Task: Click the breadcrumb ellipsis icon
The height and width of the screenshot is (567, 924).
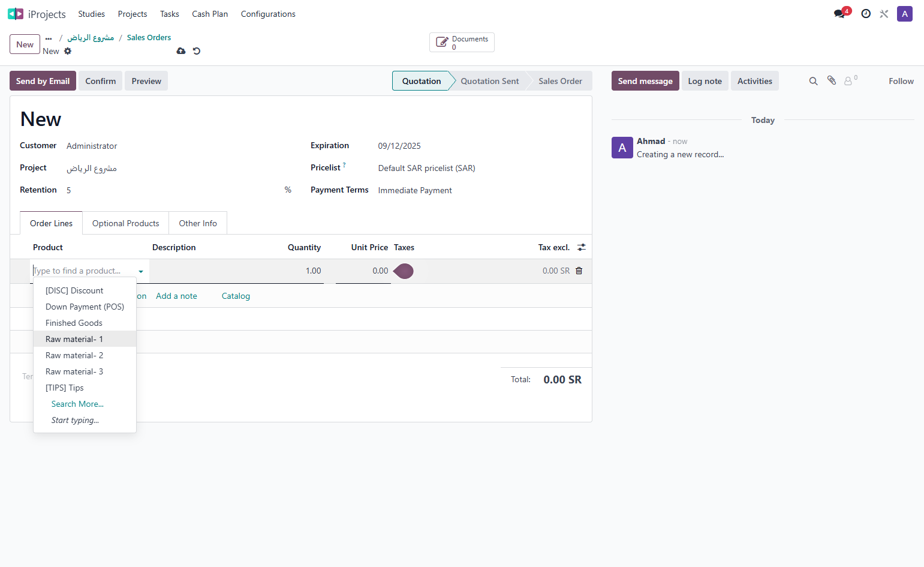Action: click(x=49, y=38)
